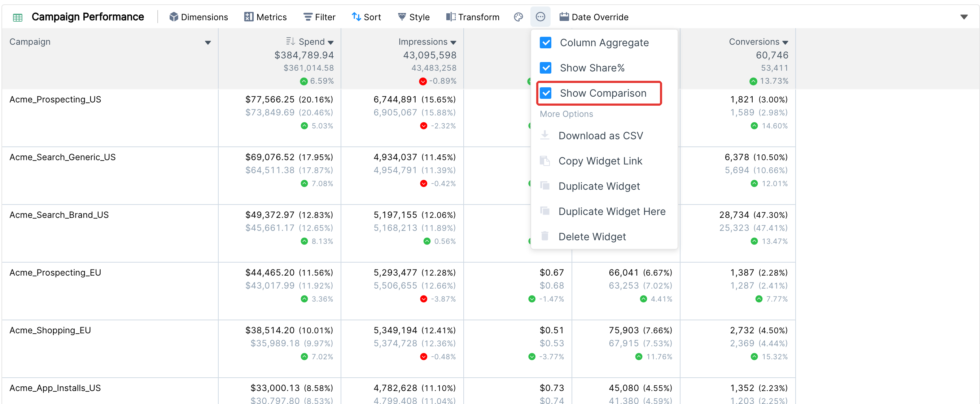Click the table widget icon beside Campaign Performance
Screen dimensions: 980x404
click(x=17, y=17)
